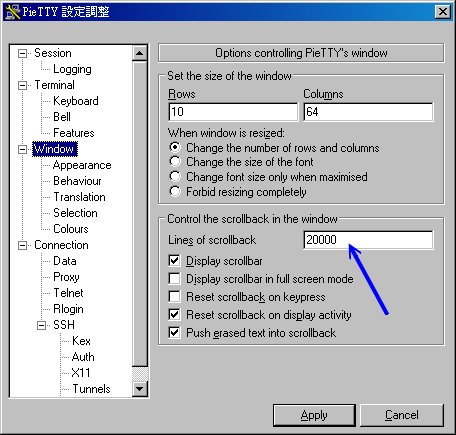Click the Apply button
This screenshot has height=435, width=456.
(x=314, y=415)
